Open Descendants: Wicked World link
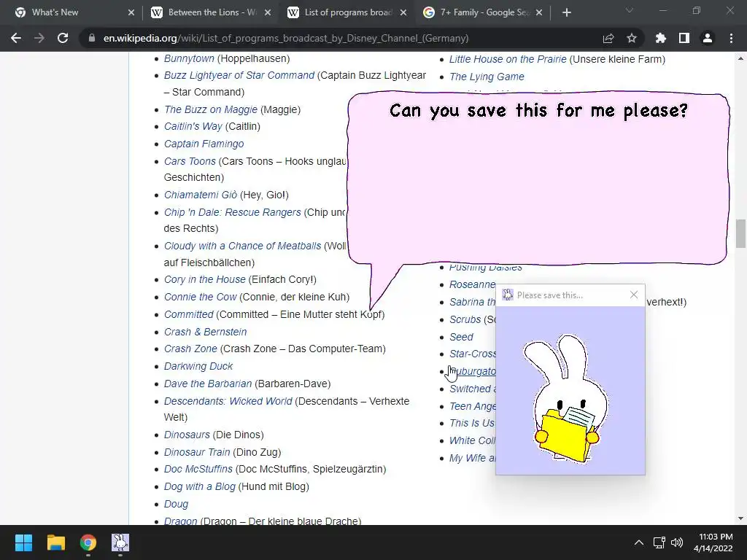Screen dimensions: 747x560 pos(228,401)
